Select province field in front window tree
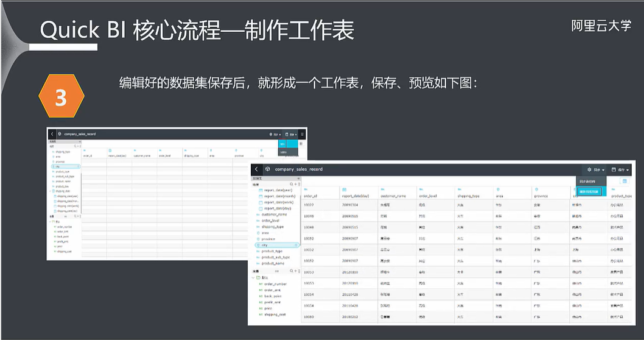Image resolution: width=644 pixels, height=340 pixels. click(268, 239)
